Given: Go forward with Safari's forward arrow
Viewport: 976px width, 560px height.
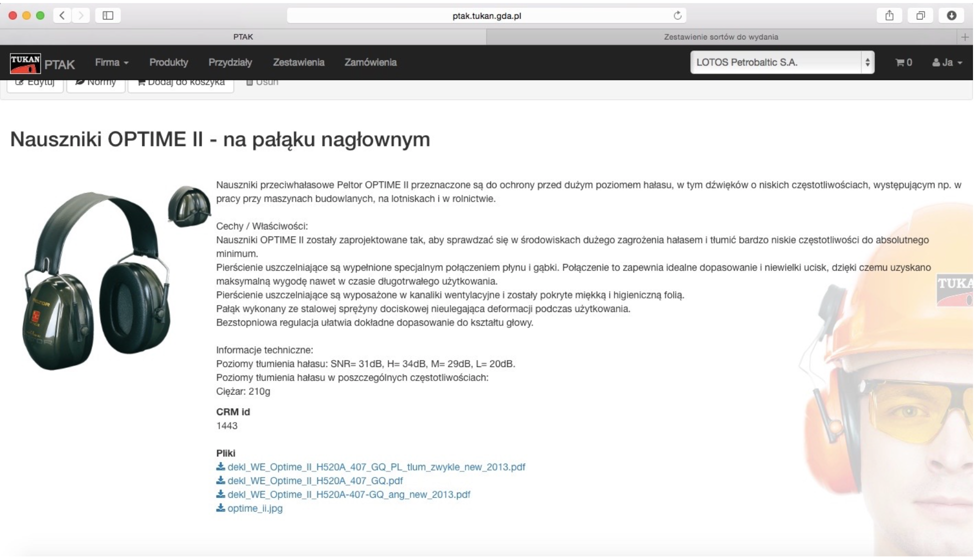Looking at the screenshot, I should (x=80, y=15).
